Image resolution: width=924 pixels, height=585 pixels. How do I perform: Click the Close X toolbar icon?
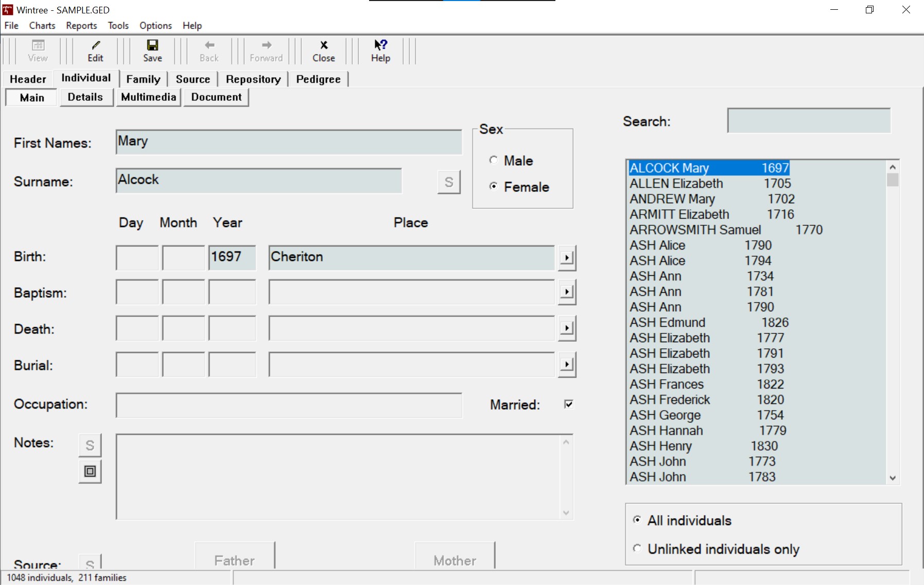tap(323, 50)
